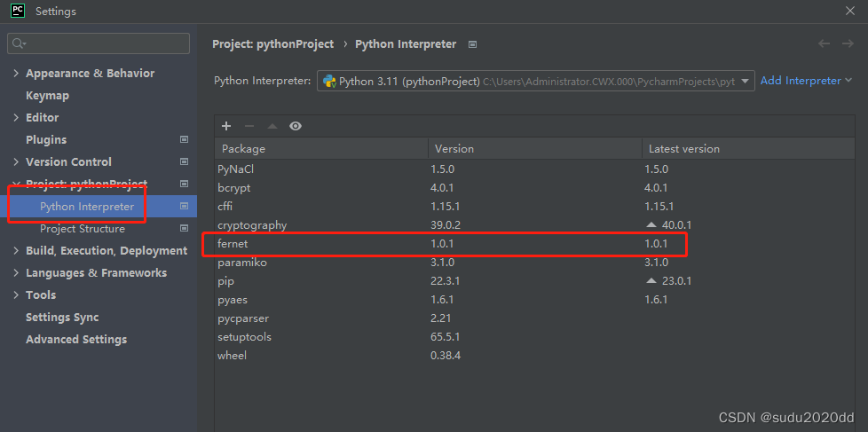Select the setuptools package row
This screenshot has width=868, height=432.
(x=535, y=337)
